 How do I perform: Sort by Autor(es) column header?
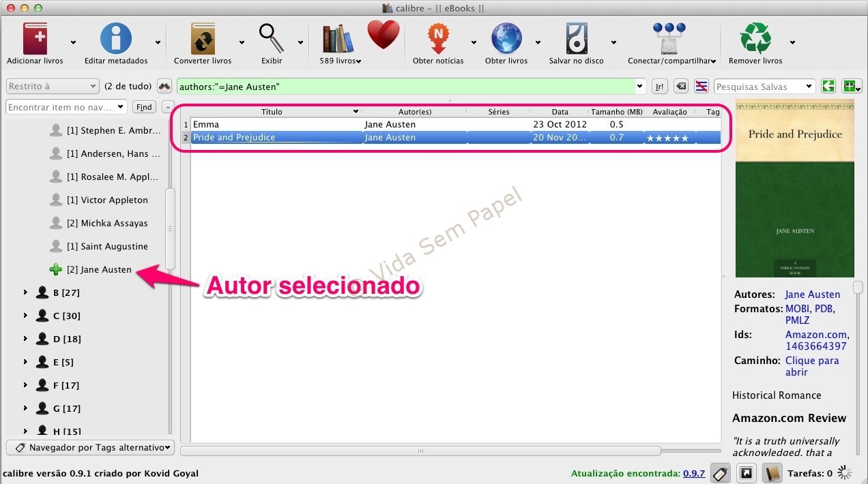(x=415, y=112)
